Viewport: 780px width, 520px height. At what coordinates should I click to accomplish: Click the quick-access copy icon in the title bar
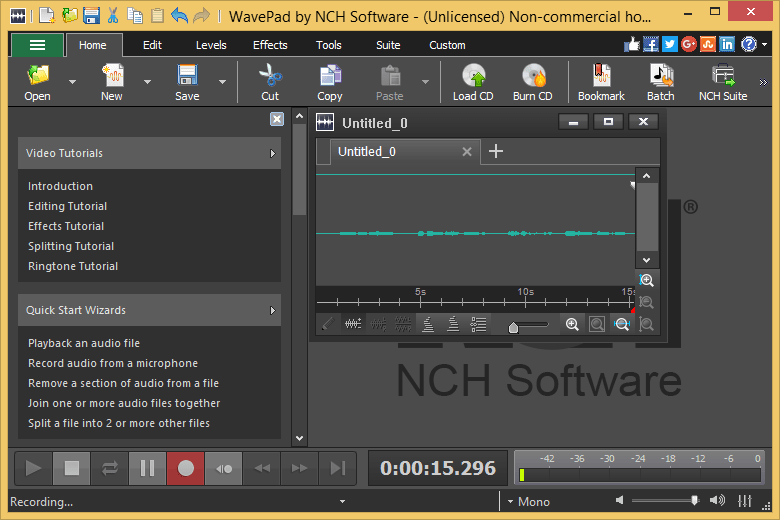[135, 16]
